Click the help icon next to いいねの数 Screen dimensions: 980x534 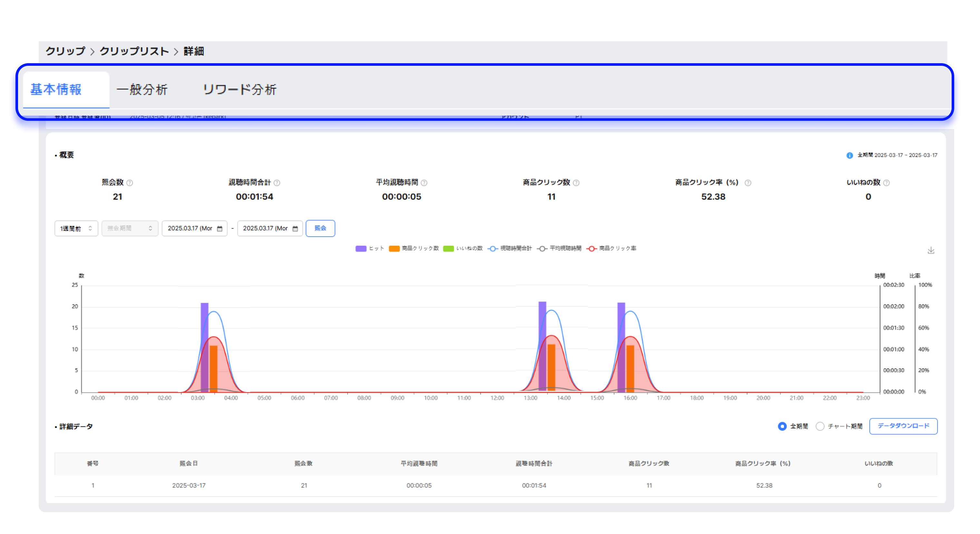click(887, 183)
